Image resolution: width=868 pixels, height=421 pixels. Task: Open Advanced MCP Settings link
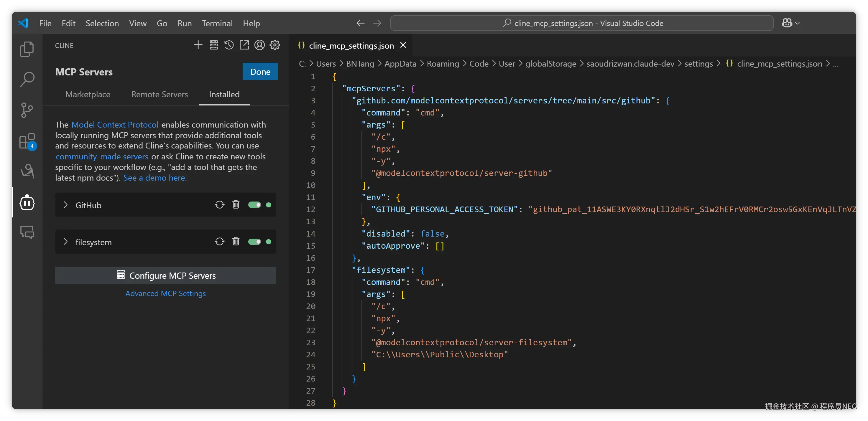(165, 293)
